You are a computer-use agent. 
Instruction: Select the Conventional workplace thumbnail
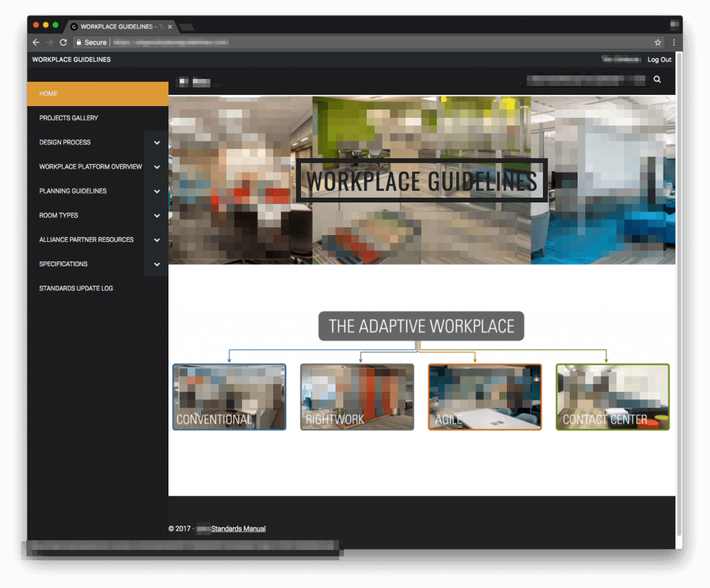coord(229,397)
